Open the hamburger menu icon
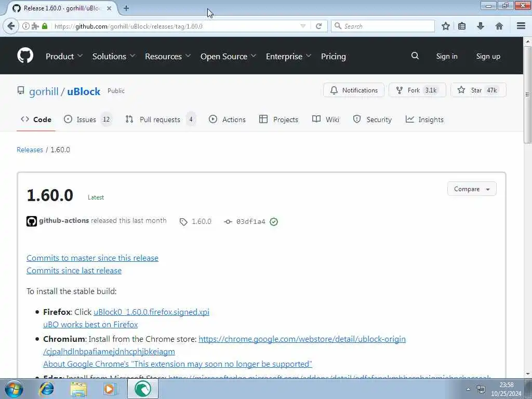 point(521,26)
